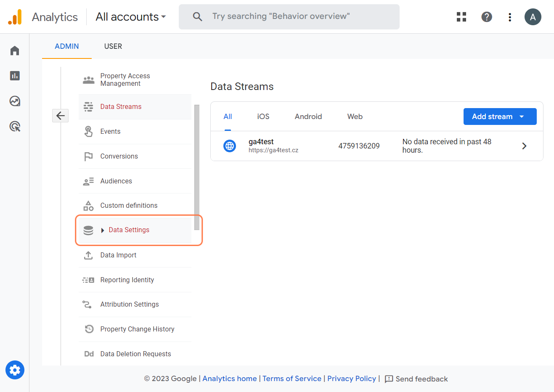Open the Advertising icon in left sidebar
The width and height of the screenshot is (554, 392).
pos(15,126)
